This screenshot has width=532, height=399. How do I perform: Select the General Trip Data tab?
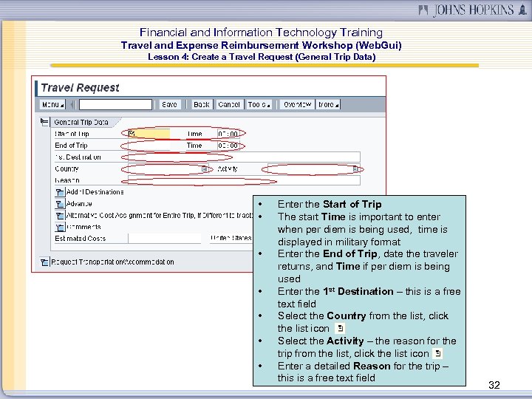[81, 122]
